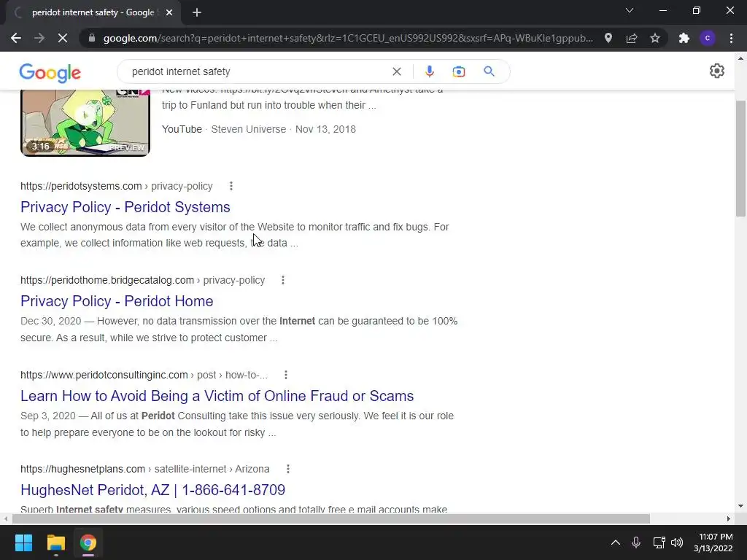Open Privacy Policy - Peridot Systems link
747x560 pixels.
(125, 207)
